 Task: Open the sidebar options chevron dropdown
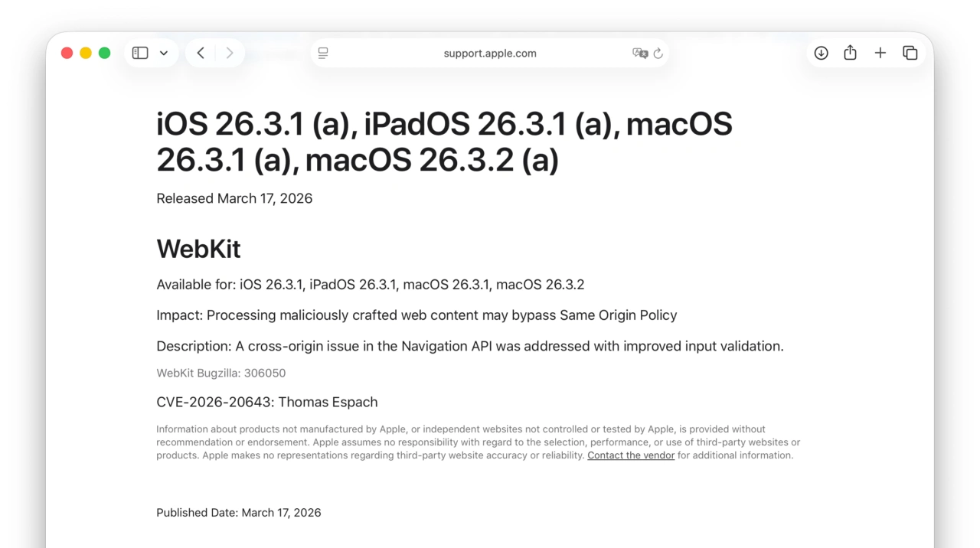[x=163, y=53]
